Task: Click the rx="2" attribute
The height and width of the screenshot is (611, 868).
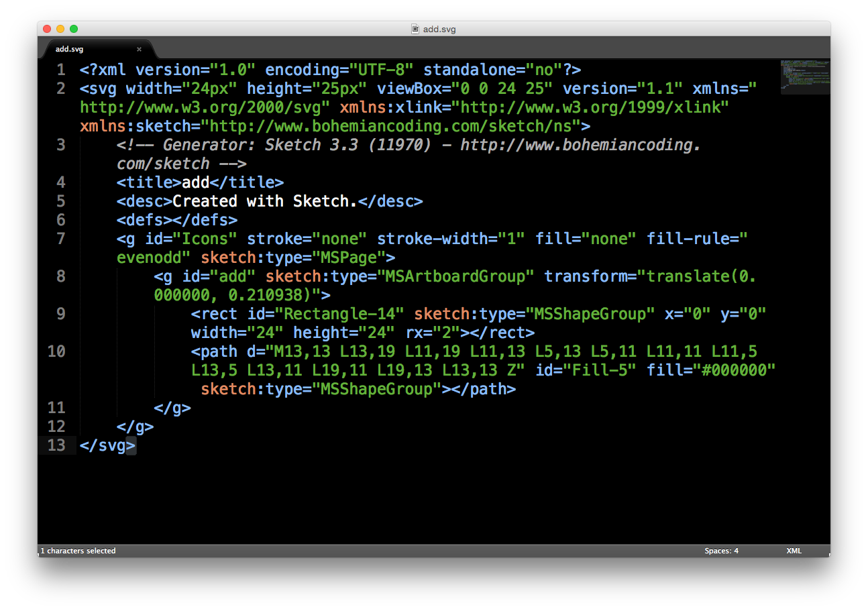Action: (432, 333)
